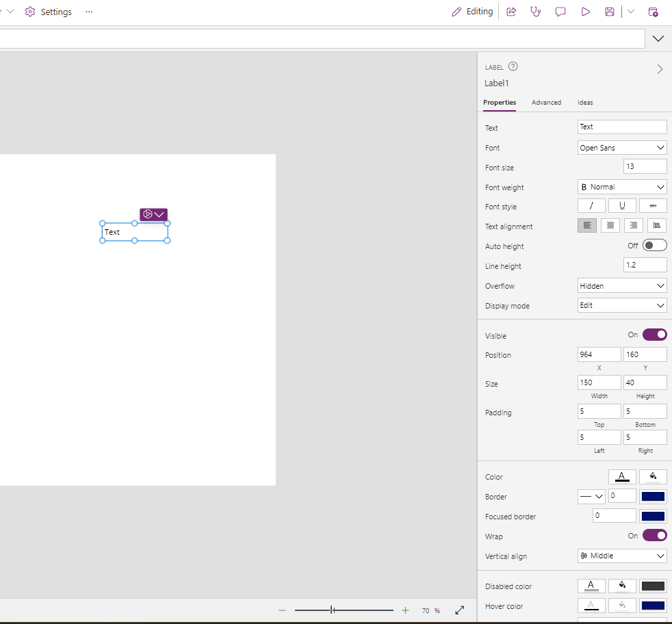The image size is (672, 624).
Task: Open the Display mode dropdown
Action: [622, 306]
